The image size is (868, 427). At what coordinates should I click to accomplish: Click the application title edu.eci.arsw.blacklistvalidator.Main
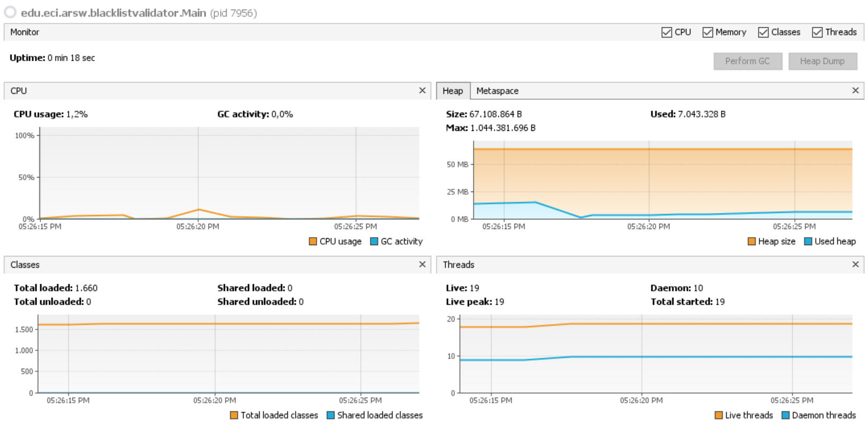[x=113, y=13]
